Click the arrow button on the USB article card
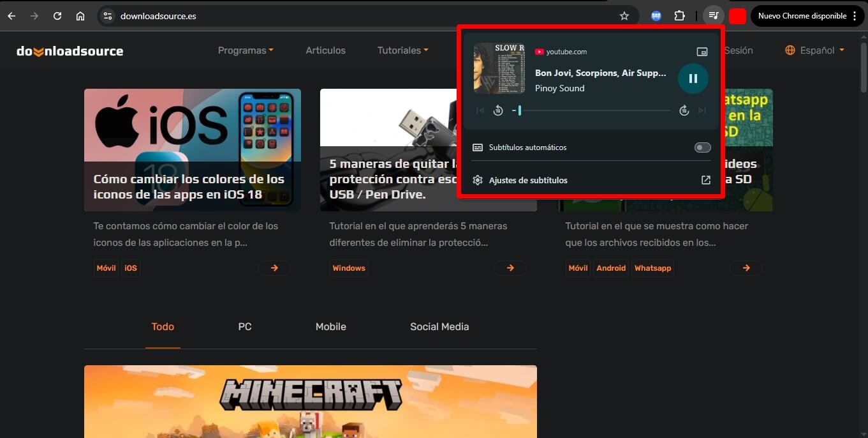The image size is (868, 438). [510, 268]
